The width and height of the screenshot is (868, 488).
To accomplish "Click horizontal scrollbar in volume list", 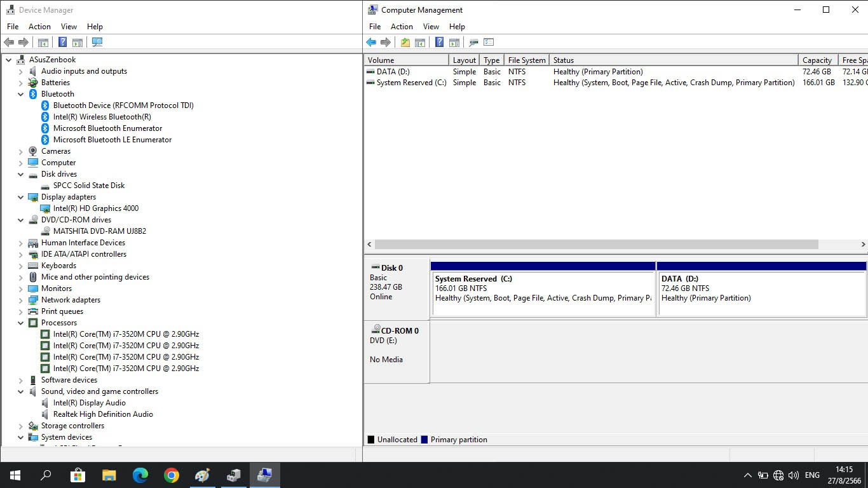I will pos(596,245).
